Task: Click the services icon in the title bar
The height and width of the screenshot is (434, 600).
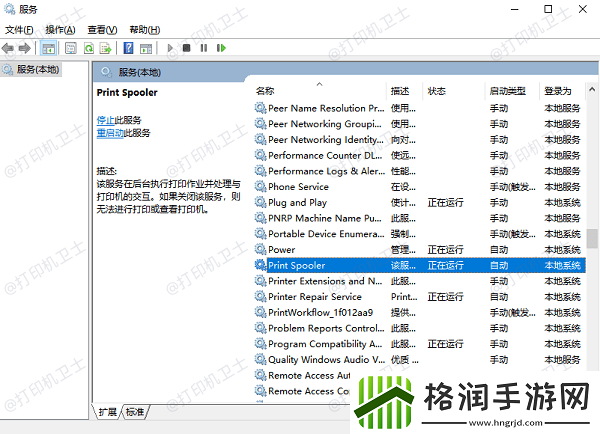Action: 9,8
